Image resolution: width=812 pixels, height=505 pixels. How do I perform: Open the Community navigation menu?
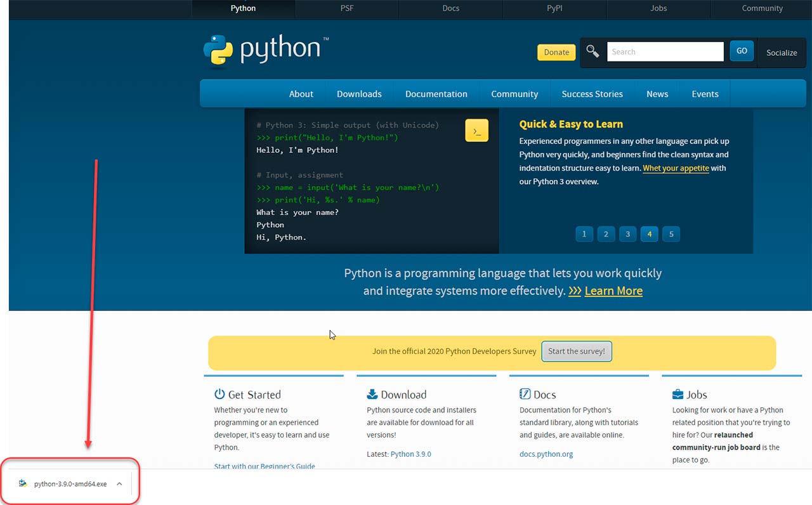(x=514, y=94)
